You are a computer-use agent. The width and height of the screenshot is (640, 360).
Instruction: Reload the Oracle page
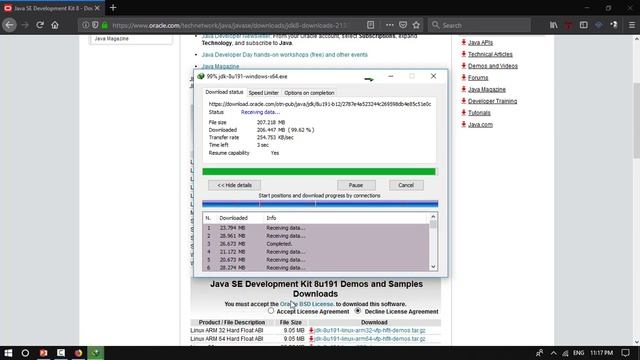point(40,25)
